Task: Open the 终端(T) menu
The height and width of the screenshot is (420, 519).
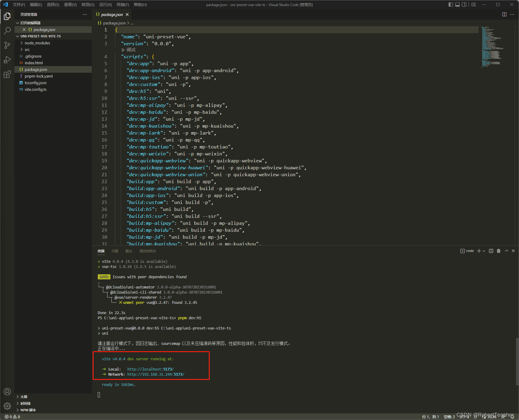Action: pyautogui.click(x=123, y=5)
